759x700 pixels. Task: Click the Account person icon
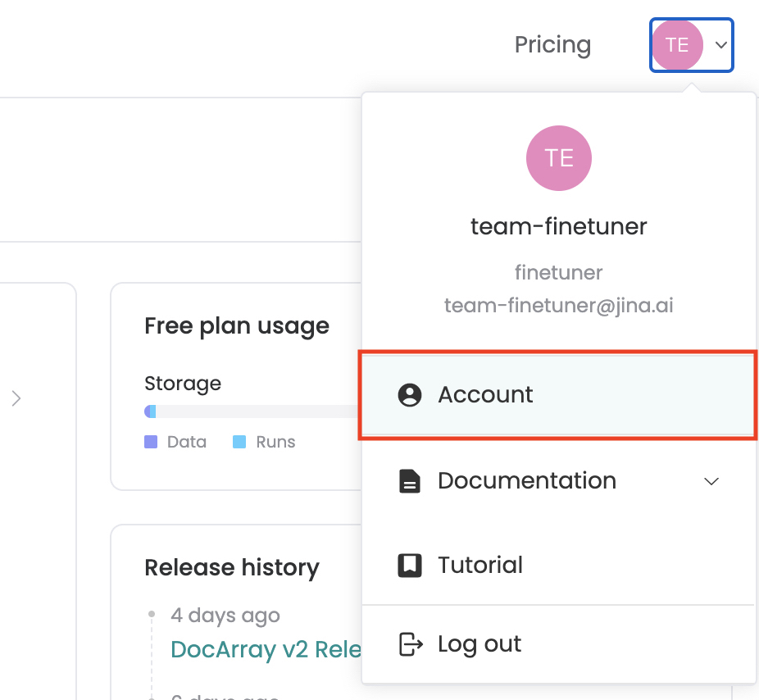(x=409, y=394)
